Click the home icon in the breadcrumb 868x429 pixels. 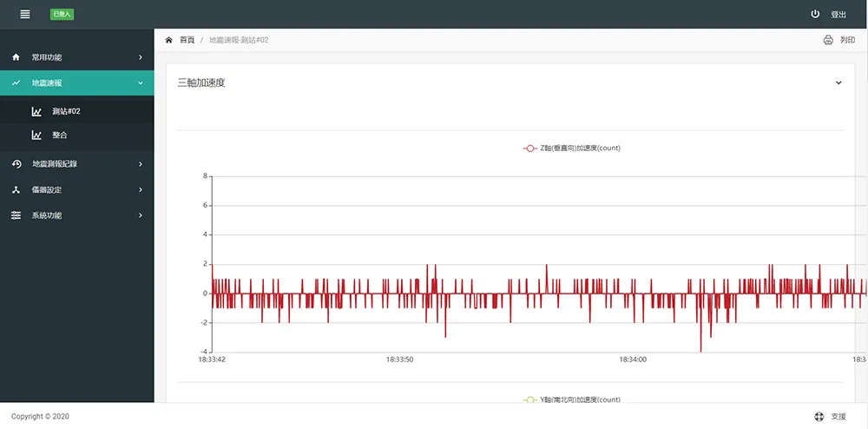168,40
